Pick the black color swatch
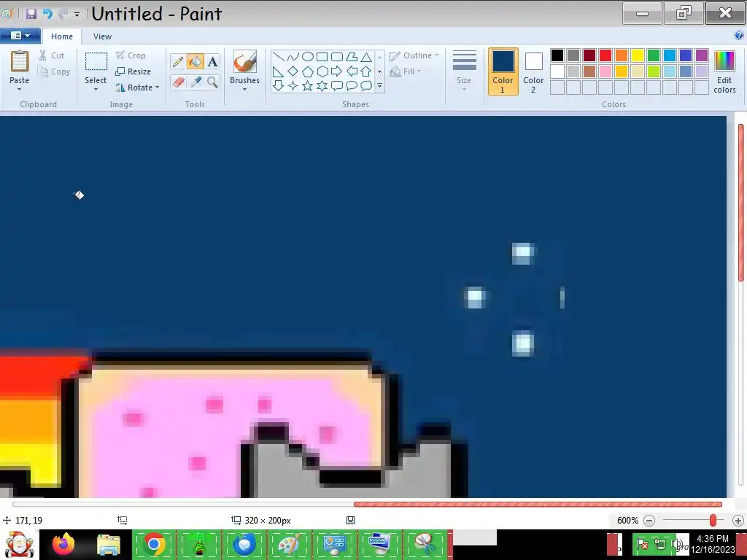Image resolution: width=747 pixels, height=560 pixels. (557, 55)
